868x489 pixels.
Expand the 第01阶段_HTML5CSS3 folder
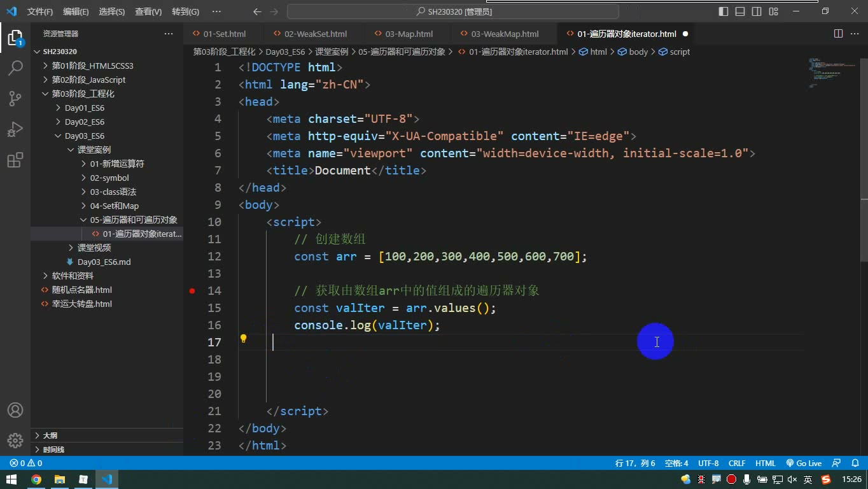pyautogui.click(x=92, y=66)
